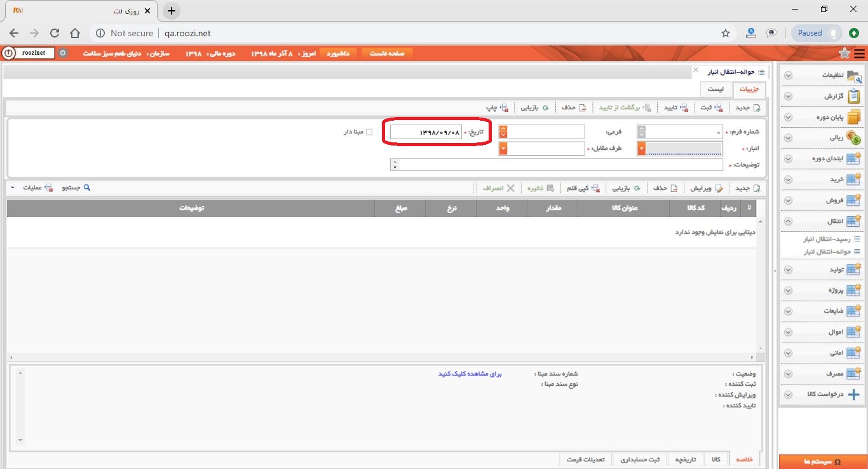Click the درخواست کالا plus icon
The width and height of the screenshot is (868, 469).
click(854, 394)
